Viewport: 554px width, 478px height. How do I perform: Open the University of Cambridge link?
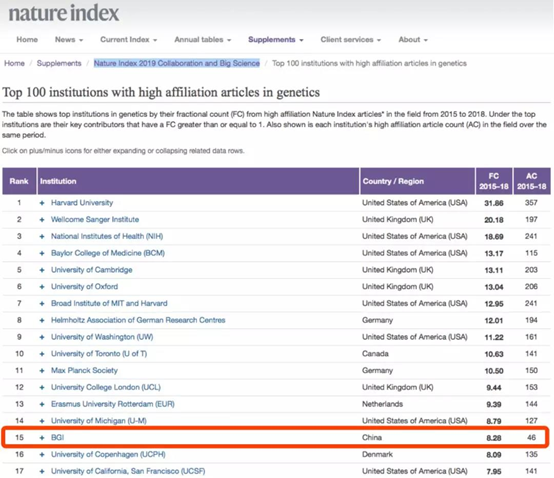point(92,270)
